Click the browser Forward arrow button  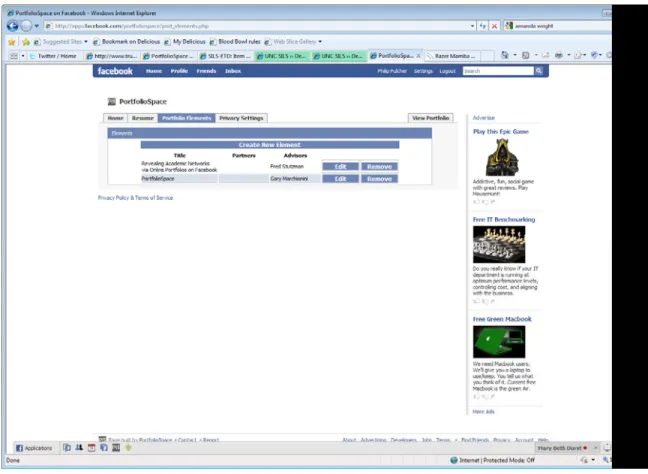point(26,26)
